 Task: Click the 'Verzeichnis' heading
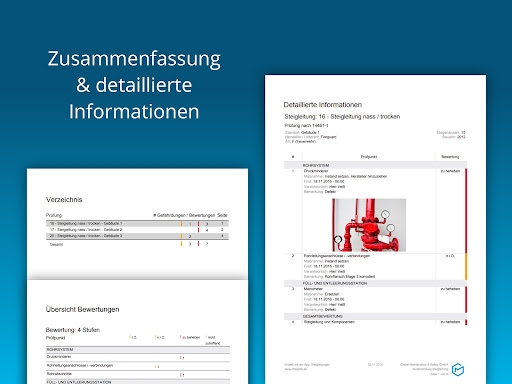click(x=64, y=200)
